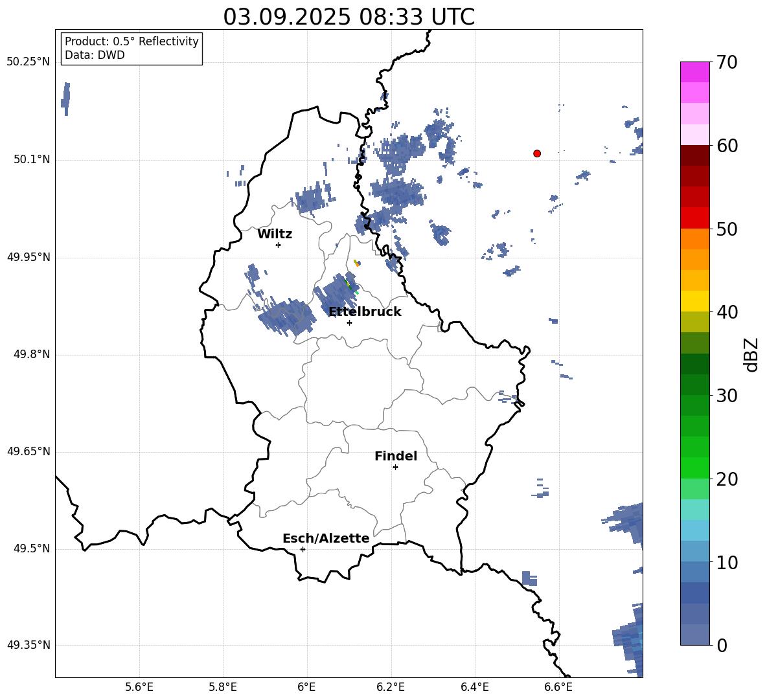
Task: Click the orange segment just above 50
Action: (695, 239)
